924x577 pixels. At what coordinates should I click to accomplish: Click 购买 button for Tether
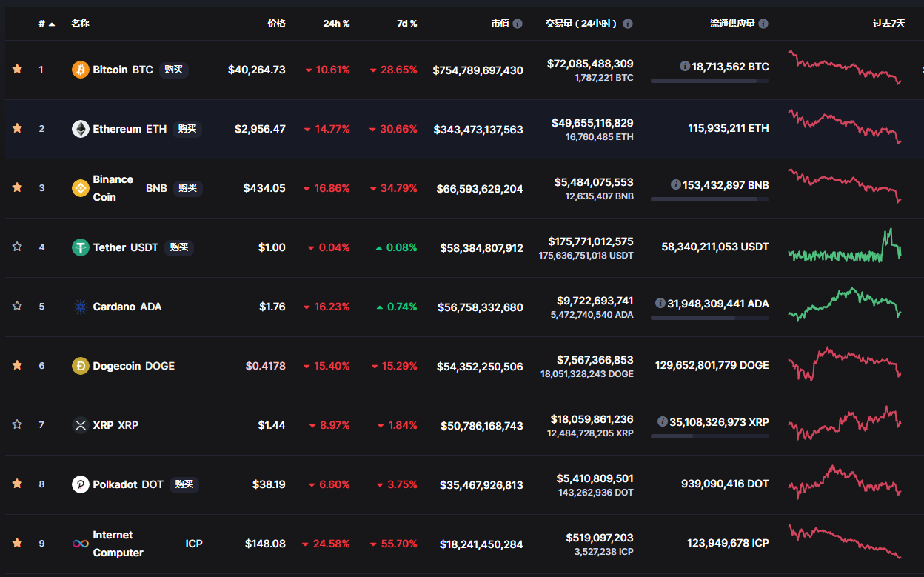tap(179, 247)
